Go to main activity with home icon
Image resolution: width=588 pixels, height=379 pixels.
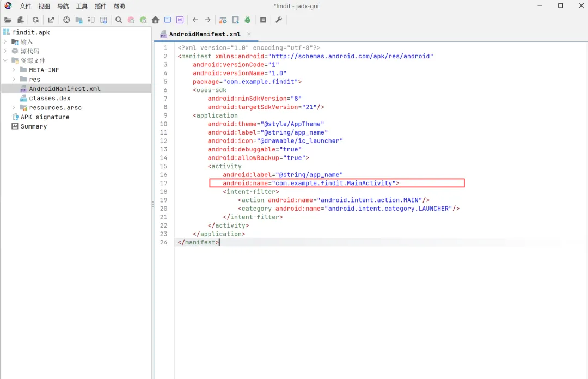156,20
